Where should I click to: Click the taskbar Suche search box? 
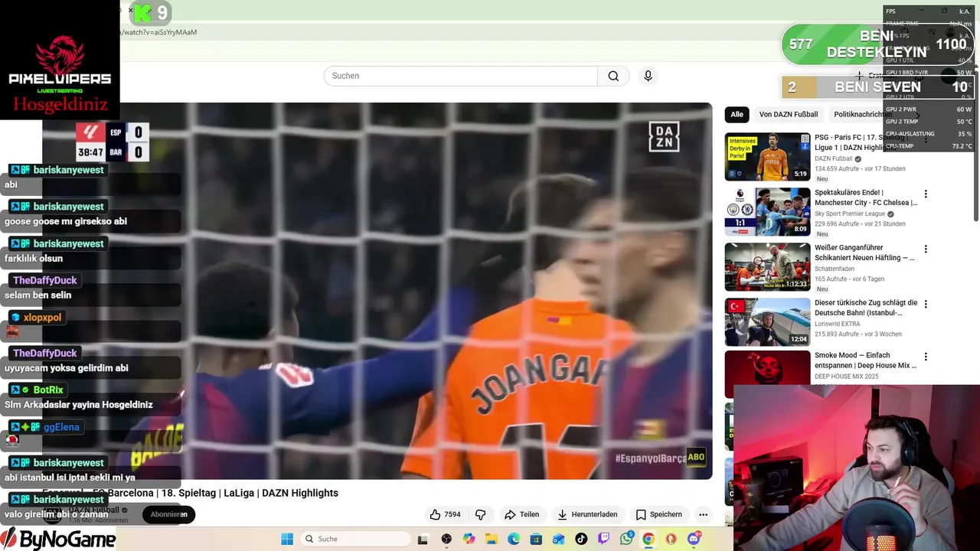pos(355,539)
